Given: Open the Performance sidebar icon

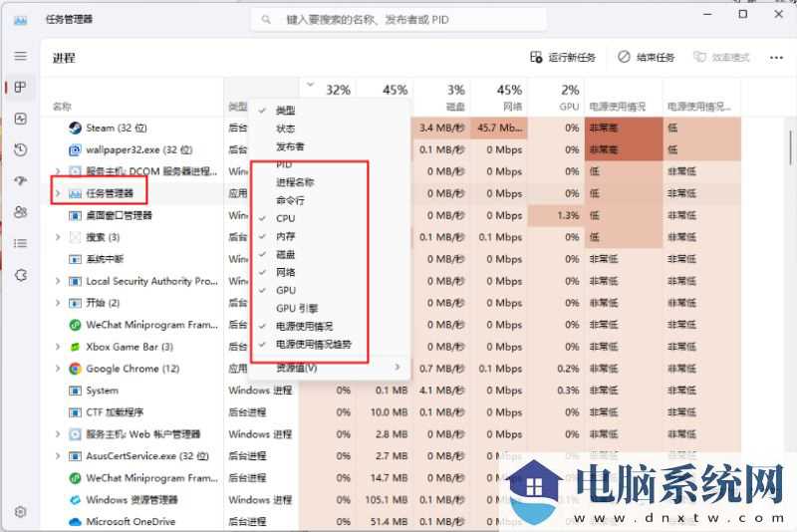Looking at the screenshot, I should click(20, 119).
